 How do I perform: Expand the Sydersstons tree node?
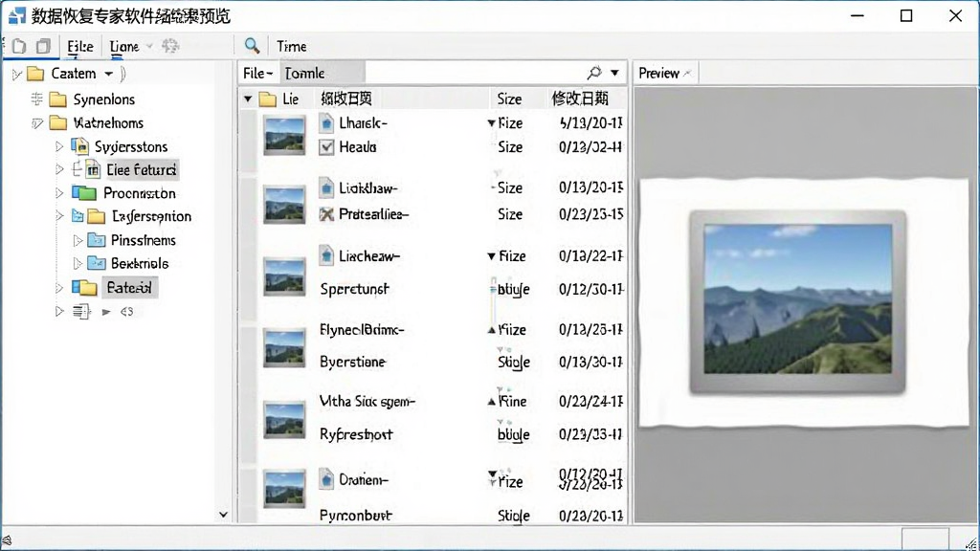(x=59, y=146)
